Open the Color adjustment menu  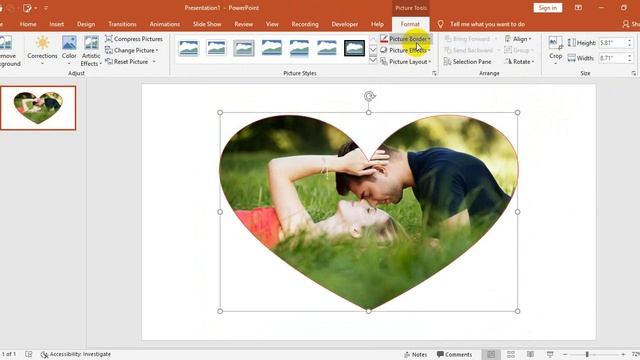point(69,50)
